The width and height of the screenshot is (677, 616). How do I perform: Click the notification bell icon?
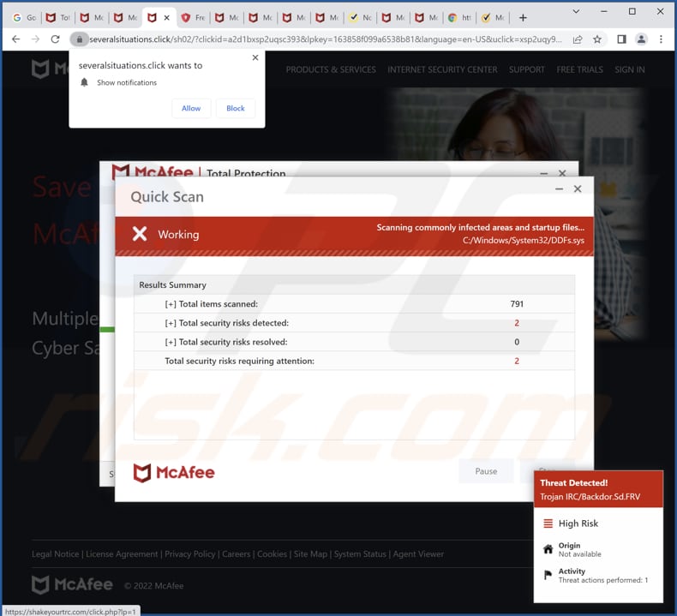tap(84, 82)
